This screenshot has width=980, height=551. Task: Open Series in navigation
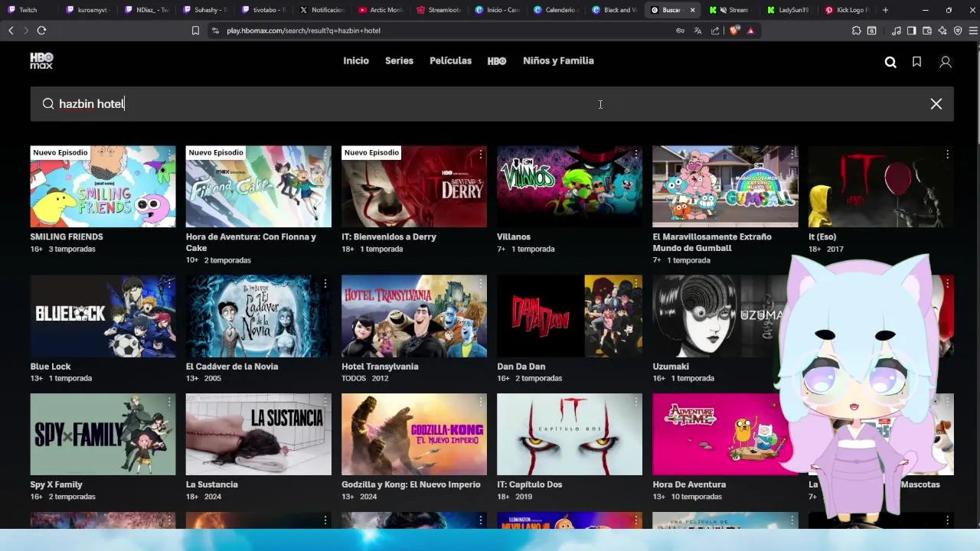399,60
